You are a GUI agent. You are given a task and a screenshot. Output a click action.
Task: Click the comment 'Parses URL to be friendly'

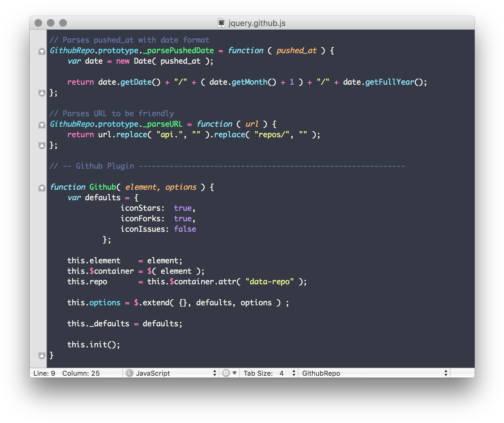click(x=112, y=113)
